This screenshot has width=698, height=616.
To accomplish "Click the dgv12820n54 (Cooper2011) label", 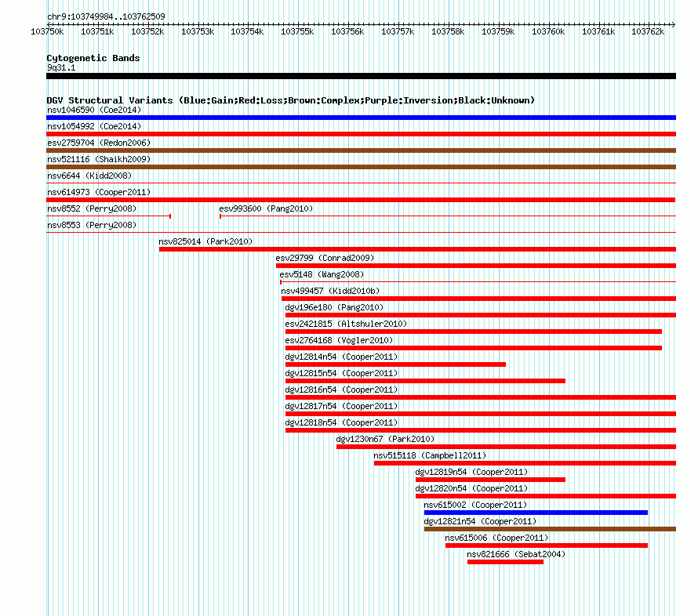I will [x=471, y=488].
